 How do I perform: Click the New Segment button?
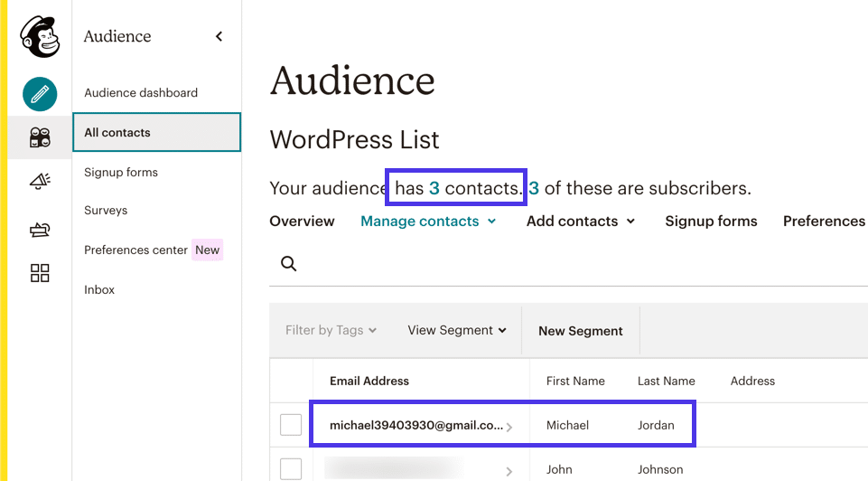tap(580, 331)
